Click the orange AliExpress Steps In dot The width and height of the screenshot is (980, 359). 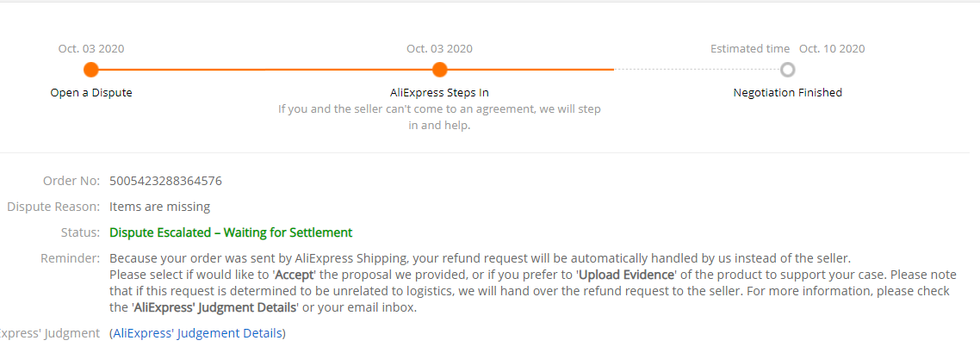439,70
